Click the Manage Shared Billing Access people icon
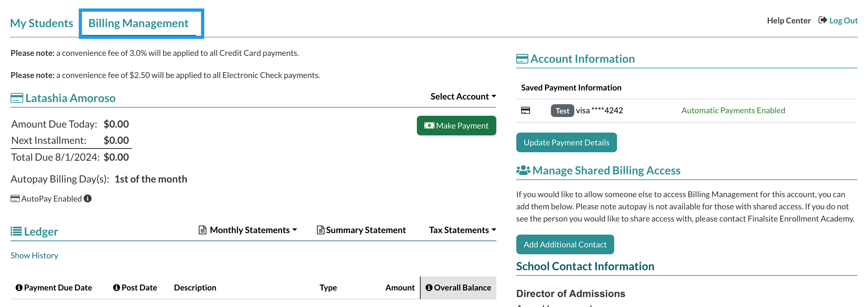 (523, 170)
